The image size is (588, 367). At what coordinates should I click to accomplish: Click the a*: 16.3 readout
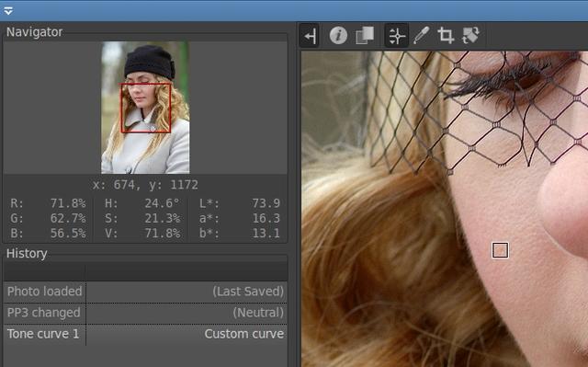coord(239,218)
